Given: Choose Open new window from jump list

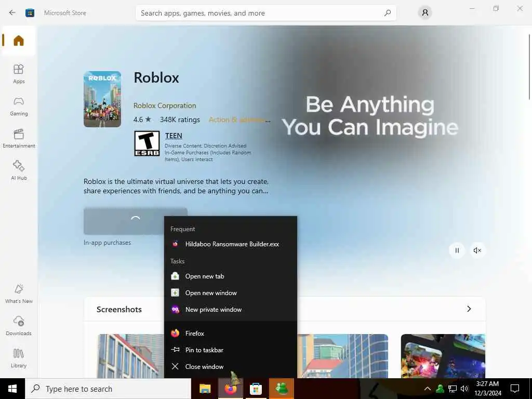Looking at the screenshot, I should [230, 293].
